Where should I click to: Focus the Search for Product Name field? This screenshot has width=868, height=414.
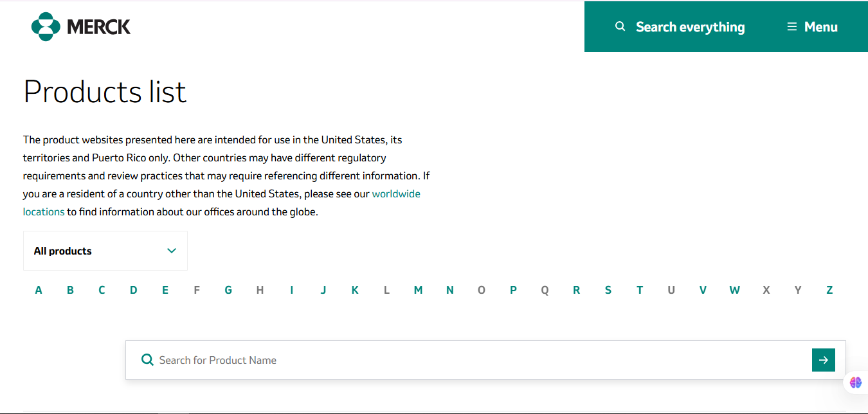(485, 360)
